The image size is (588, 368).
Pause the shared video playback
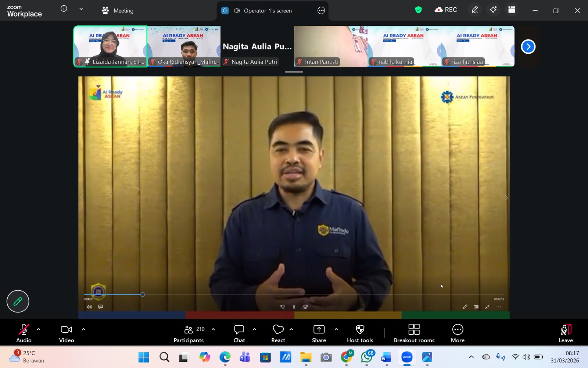coord(294,307)
